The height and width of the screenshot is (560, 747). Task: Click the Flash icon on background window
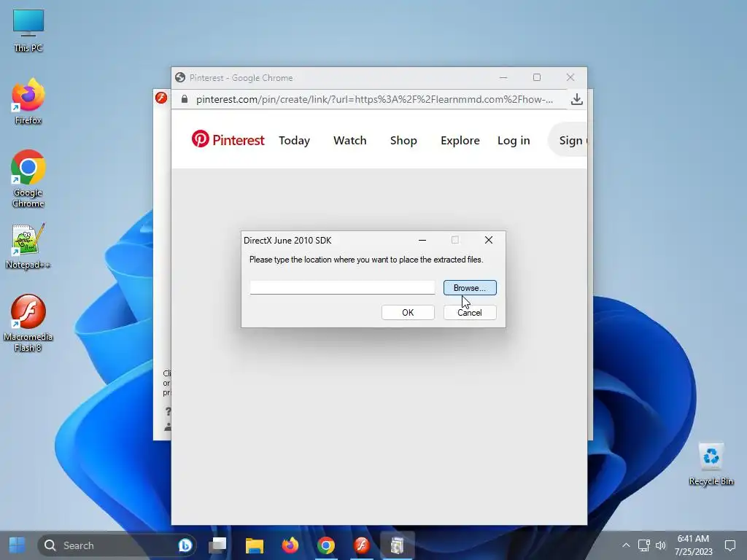point(161,98)
